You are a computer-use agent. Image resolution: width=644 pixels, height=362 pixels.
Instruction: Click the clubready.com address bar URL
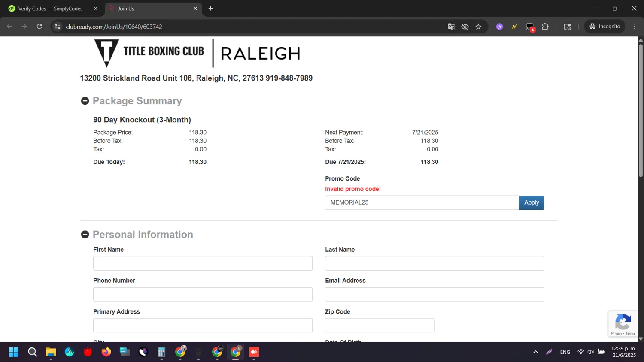click(x=114, y=27)
